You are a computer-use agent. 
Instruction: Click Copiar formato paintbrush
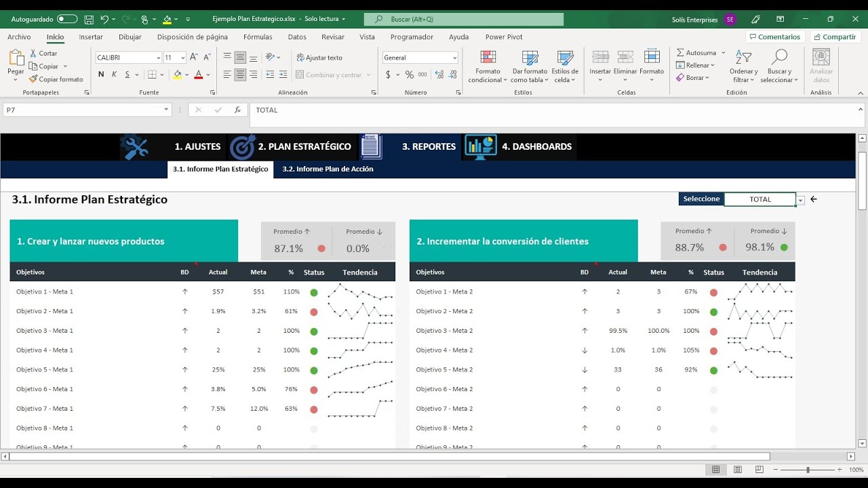[x=56, y=79]
